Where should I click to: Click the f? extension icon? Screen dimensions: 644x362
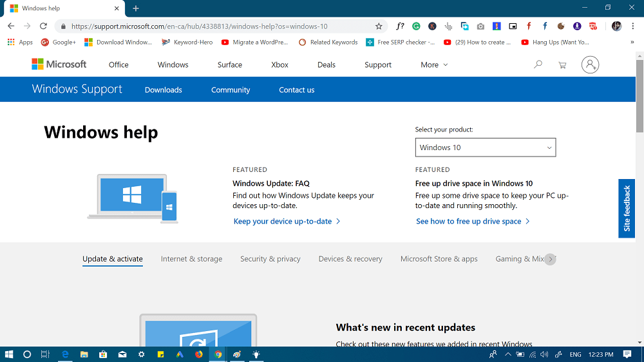(400, 26)
